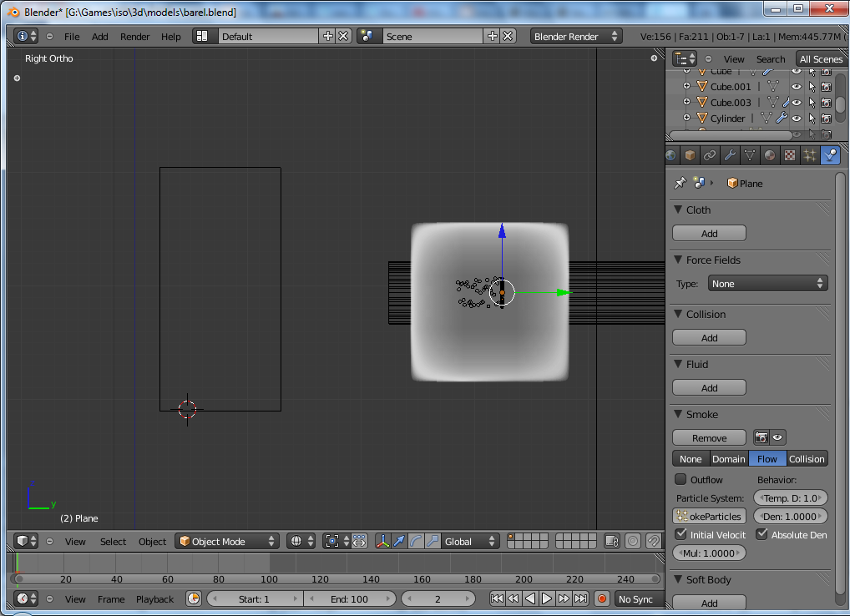Jump to the last frame icon
This screenshot has height=616, width=850.
tap(580, 598)
